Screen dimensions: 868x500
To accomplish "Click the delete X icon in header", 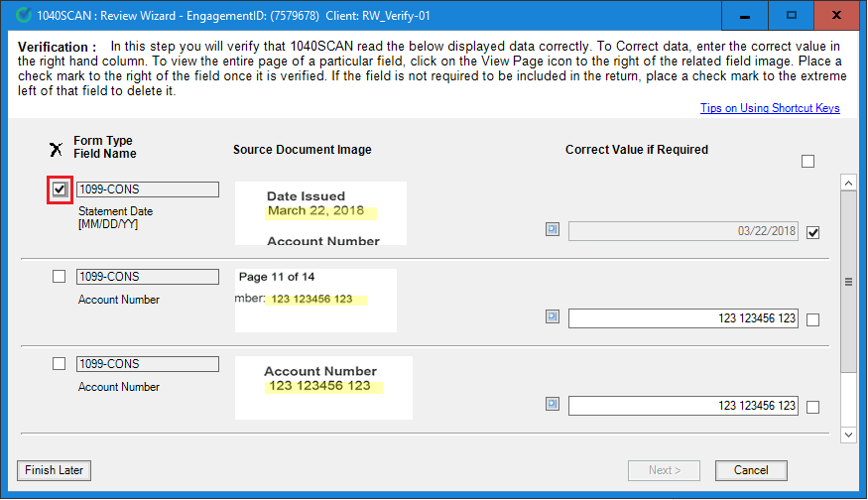I will (x=57, y=149).
